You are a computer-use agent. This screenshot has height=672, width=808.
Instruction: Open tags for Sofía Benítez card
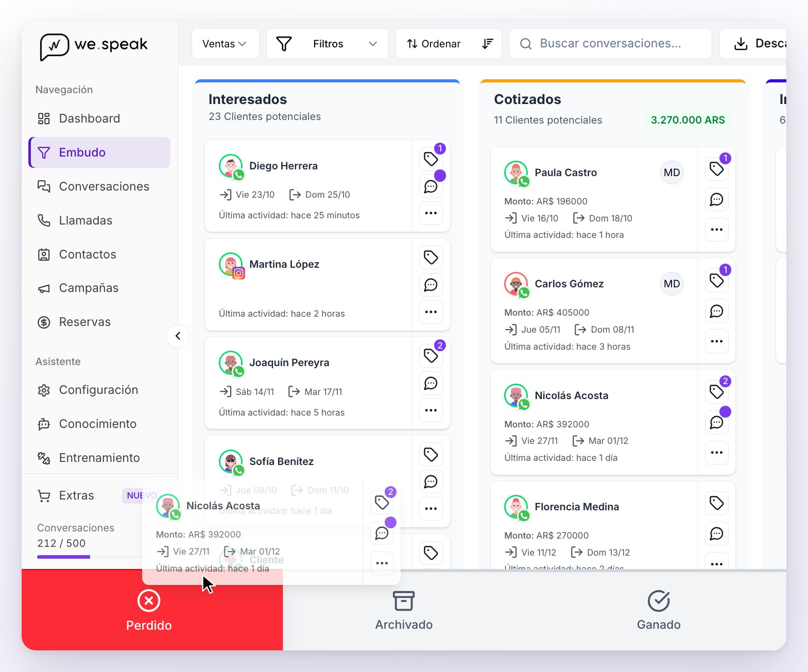tap(431, 455)
